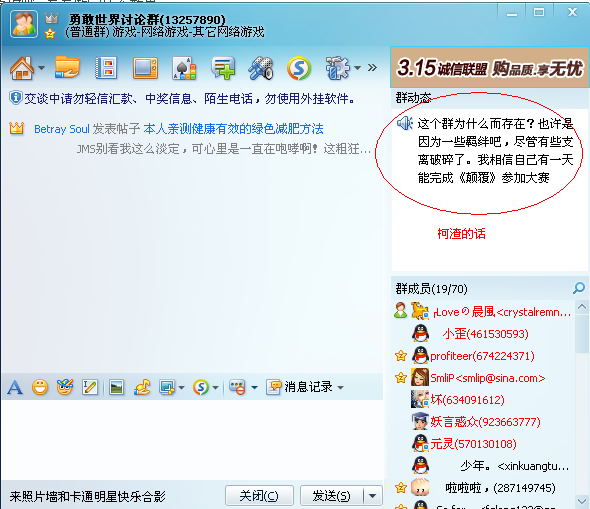Select member 坏(634091612)

483,400
